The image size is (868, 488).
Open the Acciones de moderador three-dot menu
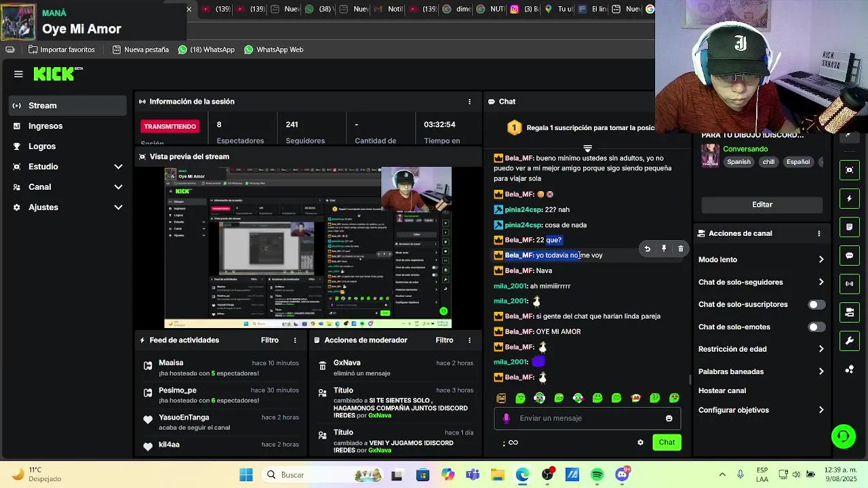click(x=469, y=340)
